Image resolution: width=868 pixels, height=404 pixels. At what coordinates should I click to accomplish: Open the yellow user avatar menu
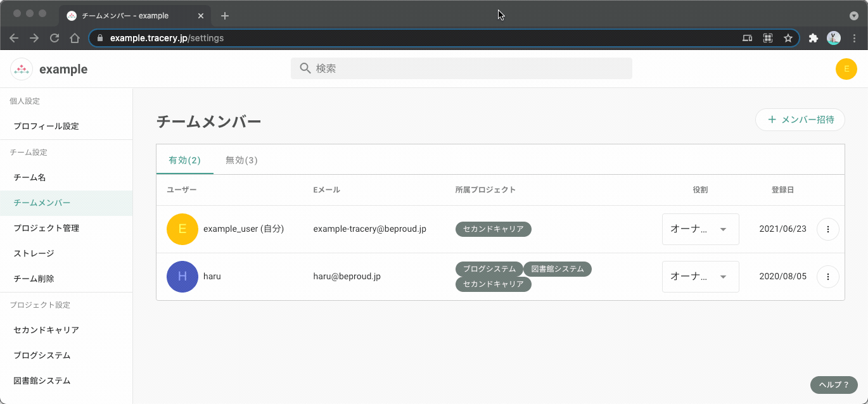(846, 69)
